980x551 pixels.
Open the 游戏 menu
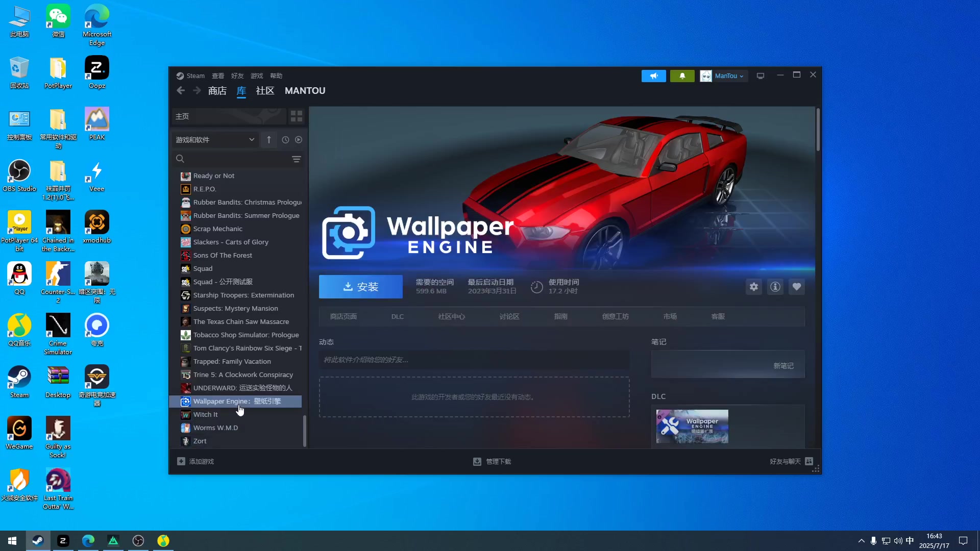pos(257,76)
